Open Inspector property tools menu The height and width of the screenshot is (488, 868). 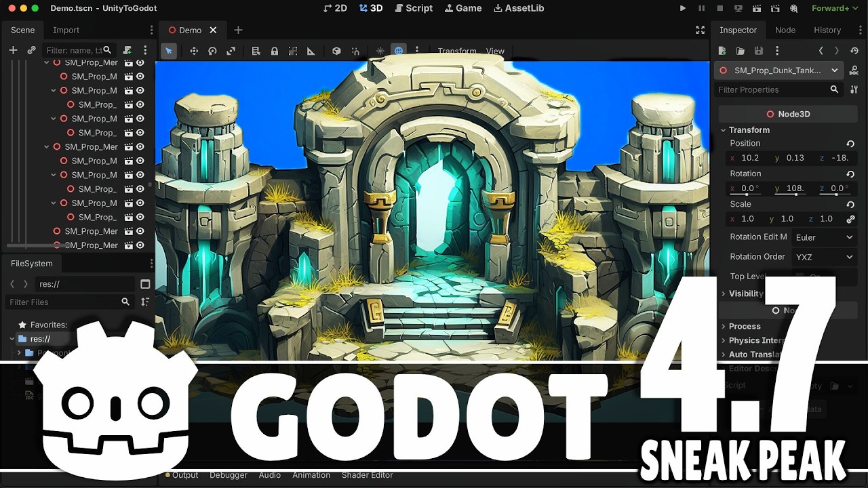pos(854,89)
